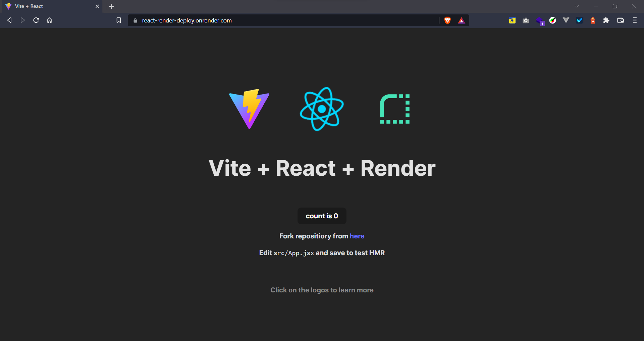Open the tab search chevron
The width and height of the screenshot is (644, 341).
[x=577, y=6]
